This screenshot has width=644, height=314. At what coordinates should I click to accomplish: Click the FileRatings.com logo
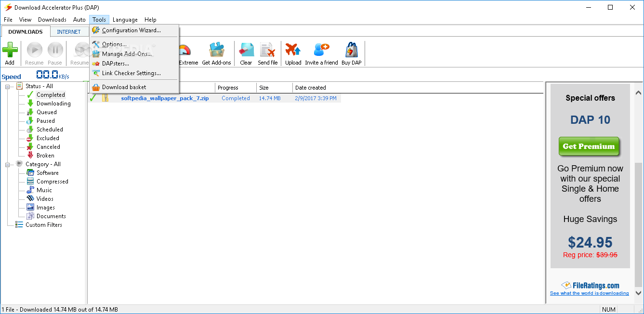click(590, 285)
